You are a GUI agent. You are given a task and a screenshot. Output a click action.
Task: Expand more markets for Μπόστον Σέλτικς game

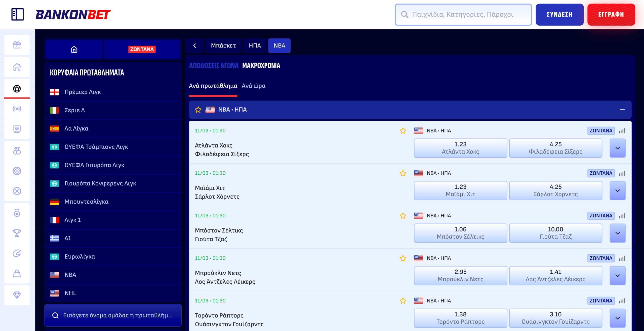tap(617, 233)
